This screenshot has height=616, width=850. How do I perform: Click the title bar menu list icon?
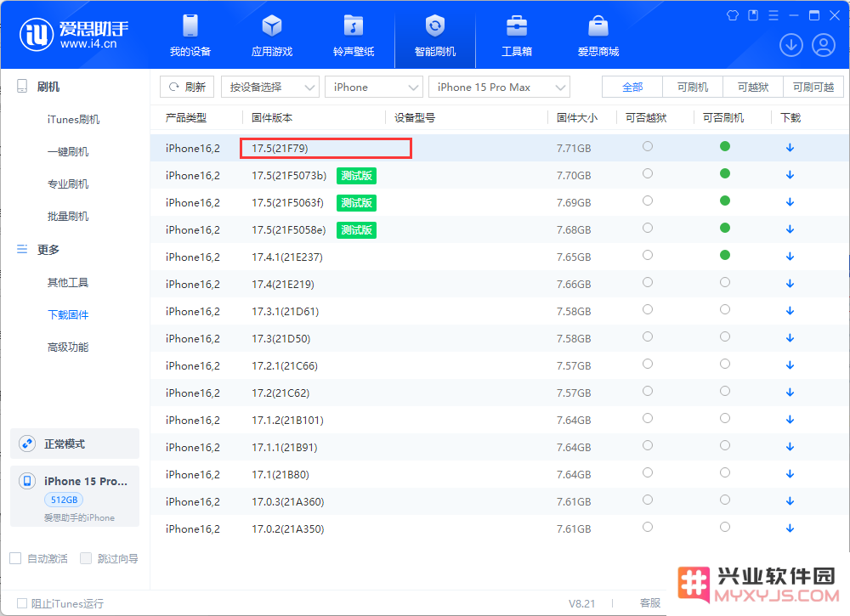pos(773,15)
